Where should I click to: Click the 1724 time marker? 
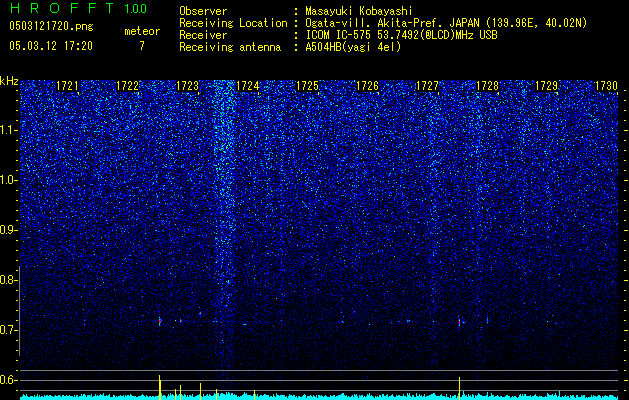[x=247, y=86]
